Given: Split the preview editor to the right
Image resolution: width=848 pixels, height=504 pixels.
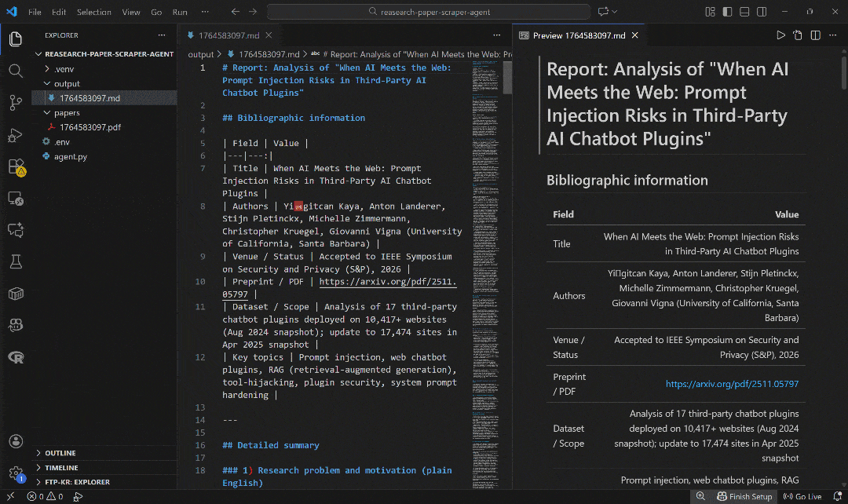Looking at the screenshot, I should point(816,35).
